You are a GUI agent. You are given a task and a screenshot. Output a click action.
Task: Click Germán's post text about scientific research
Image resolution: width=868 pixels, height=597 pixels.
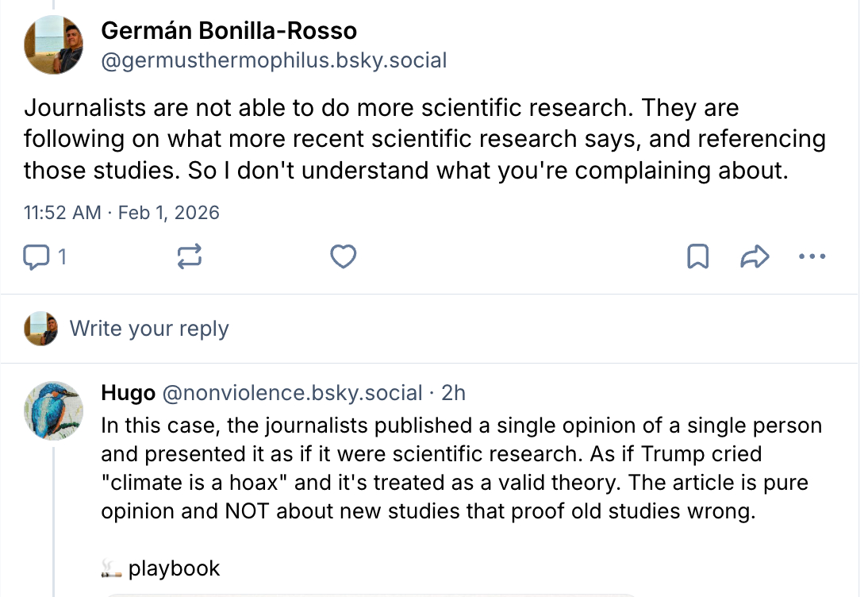click(424, 139)
